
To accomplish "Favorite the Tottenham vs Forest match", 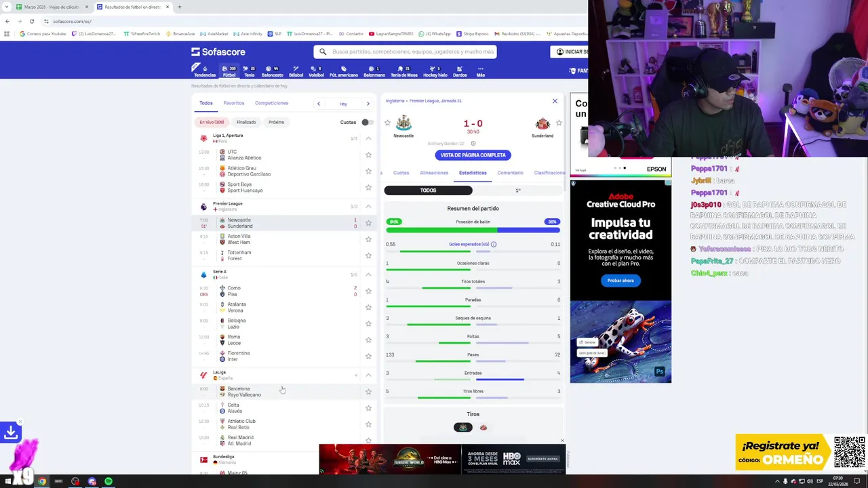I will 368,256.
